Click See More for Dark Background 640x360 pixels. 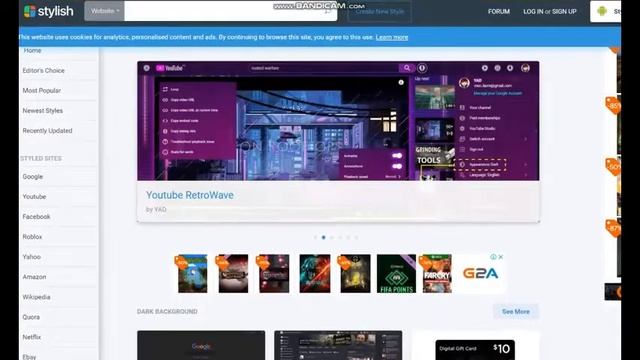point(516,311)
